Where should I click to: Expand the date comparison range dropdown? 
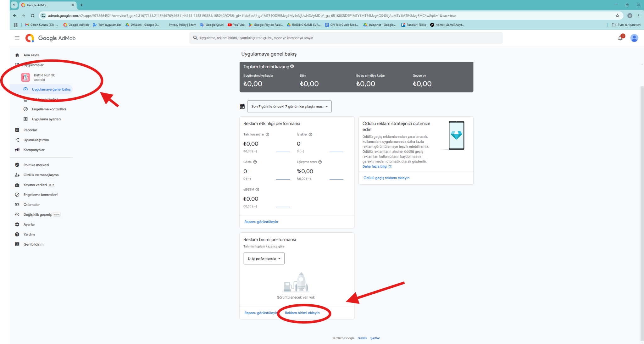pyautogui.click(x=289, y=107)
